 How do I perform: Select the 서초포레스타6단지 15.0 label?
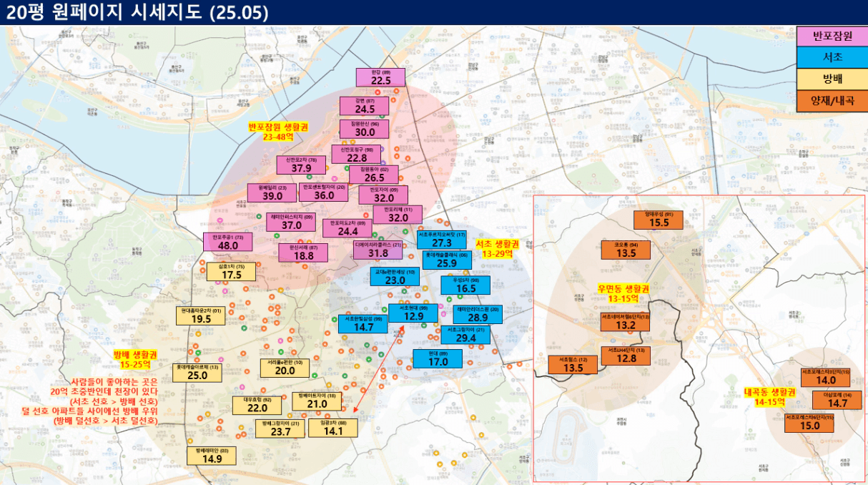coord(809,422)
